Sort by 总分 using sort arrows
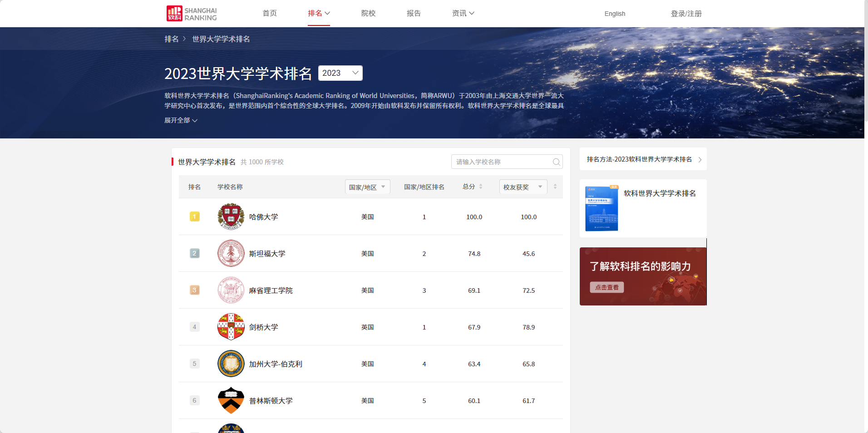 click(481, 187)
